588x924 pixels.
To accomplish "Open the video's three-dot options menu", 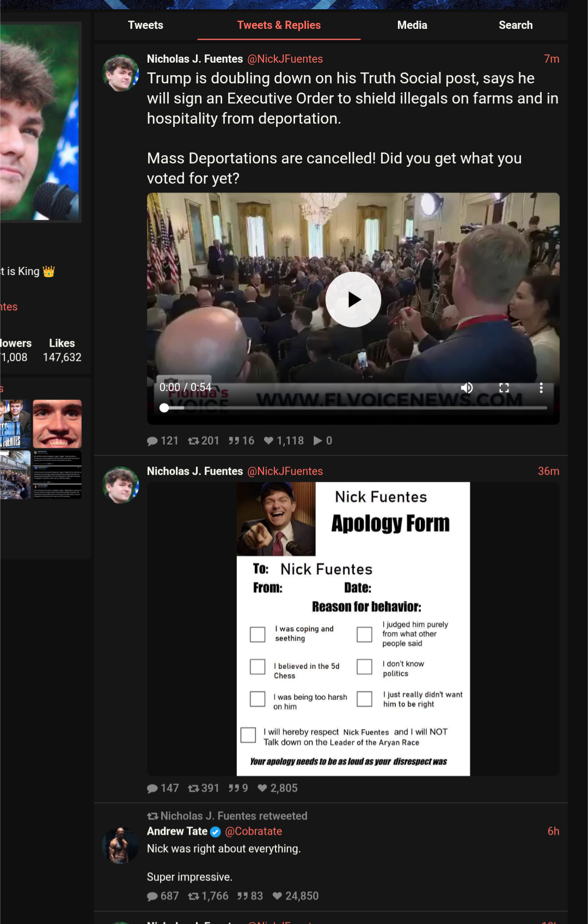I will click(x=541, y=388).
